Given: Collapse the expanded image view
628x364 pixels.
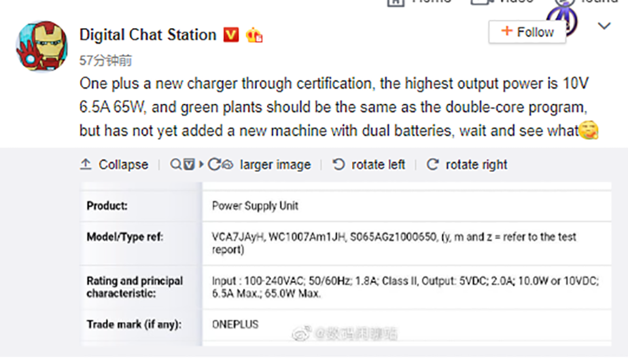Looking at the screenshot, I should click(124, 165).
